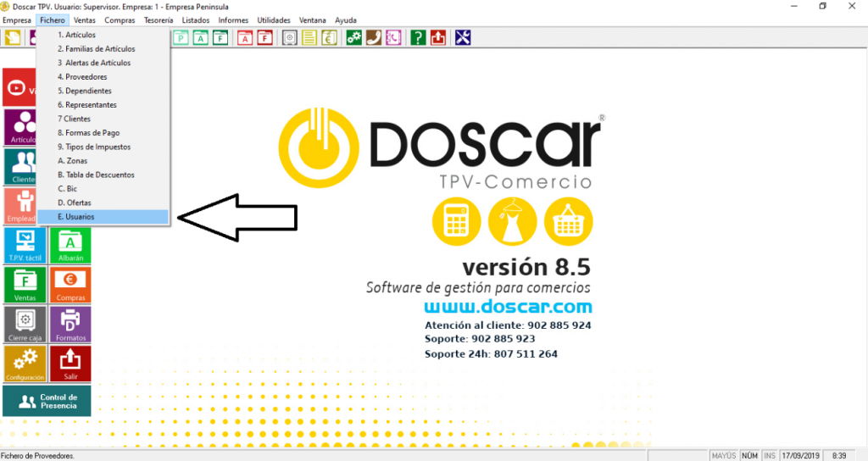868x461 pixels.
Task: Click 'Fichero de Proveedores.' status text
Action: 37,456
